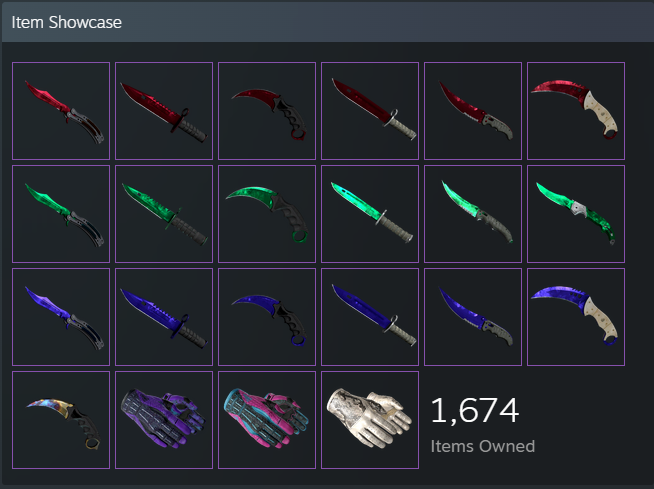Click the green karambit knife
Viewport: 654px width, 489px height.
click(x=267, y=214)
